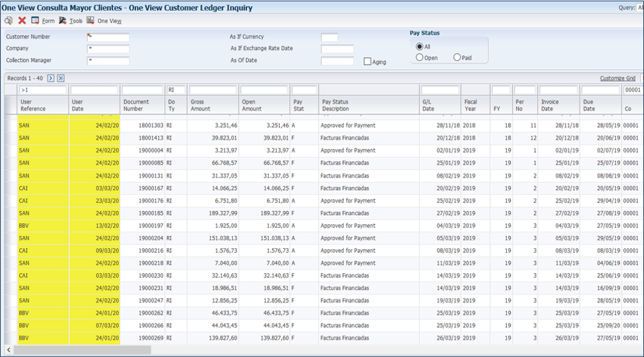Click the Document Number column header

142,105
